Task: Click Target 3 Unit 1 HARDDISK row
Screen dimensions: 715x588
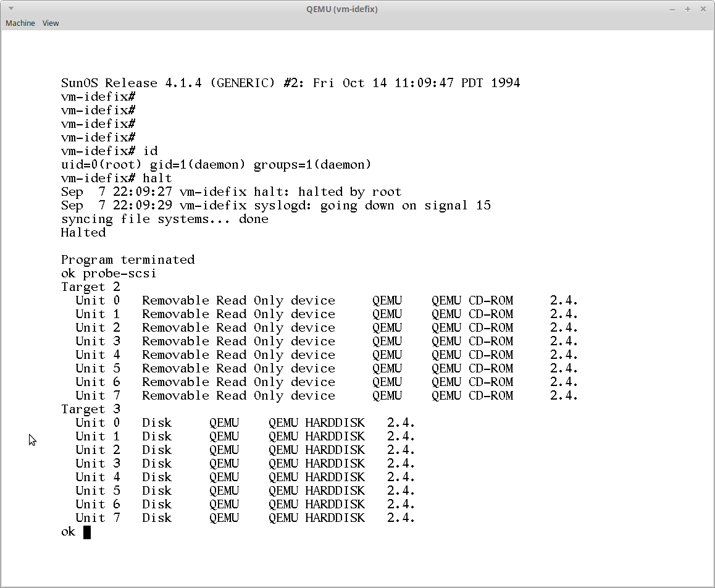Action: point(245,437)
